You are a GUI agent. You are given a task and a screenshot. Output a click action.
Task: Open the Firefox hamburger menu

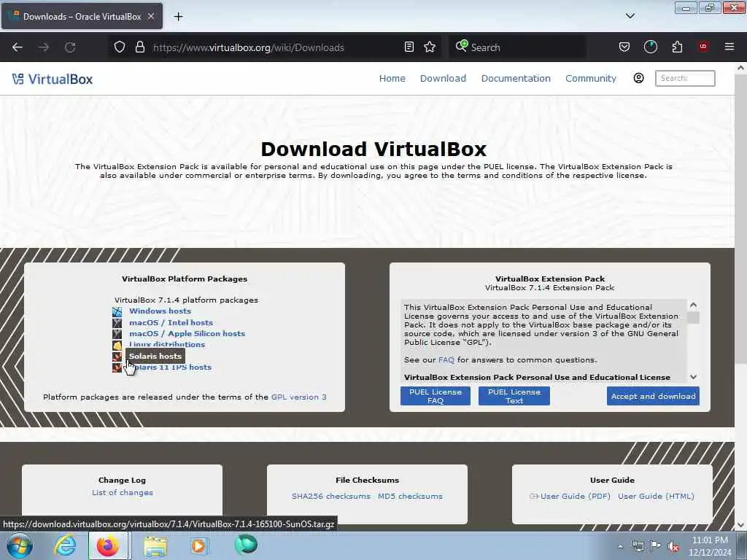coord(729,47)
